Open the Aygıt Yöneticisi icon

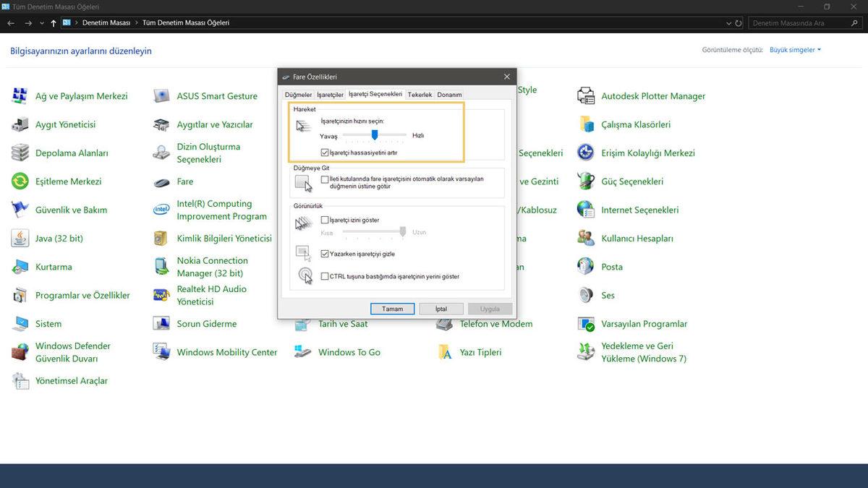20,124
